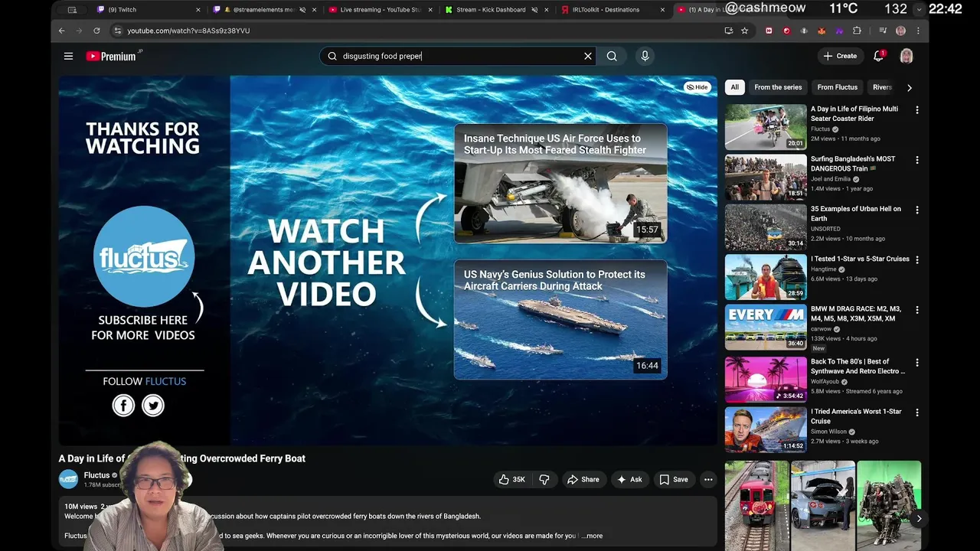Click Fluctus subscribe circle logo in end screen
The image size is (980, 551).
[144, 256]
